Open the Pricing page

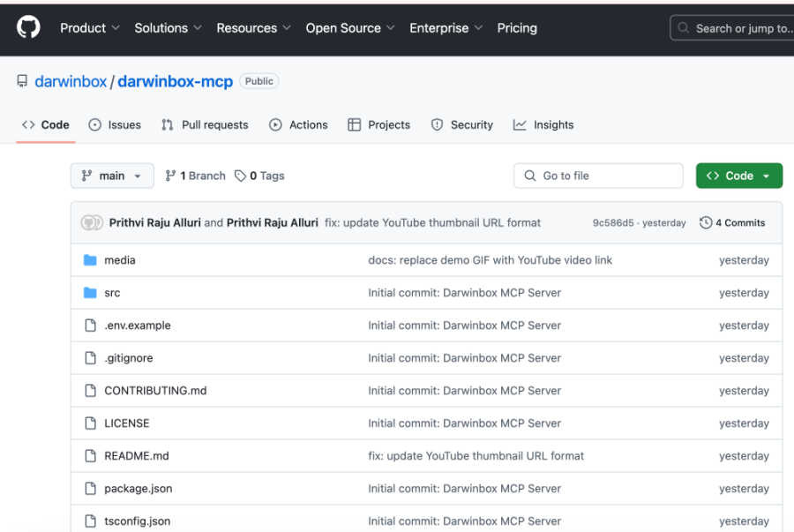click(x=517, y=28)
